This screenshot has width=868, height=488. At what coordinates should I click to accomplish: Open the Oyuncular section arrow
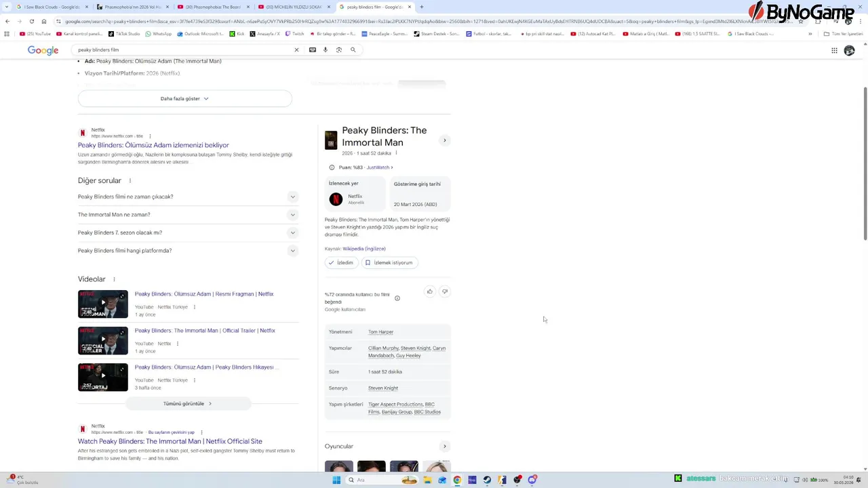[x=445, y=447]
